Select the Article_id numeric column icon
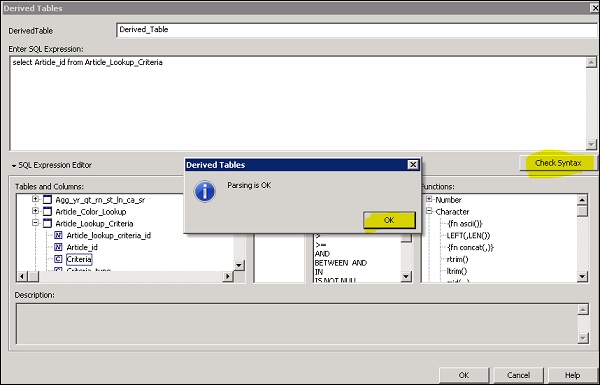 point(58,247)
